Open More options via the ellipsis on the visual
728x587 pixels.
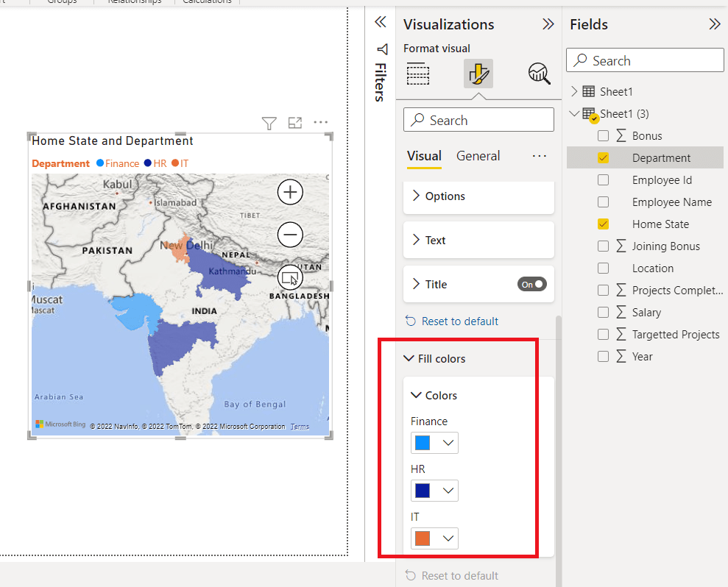pos(319,123)
